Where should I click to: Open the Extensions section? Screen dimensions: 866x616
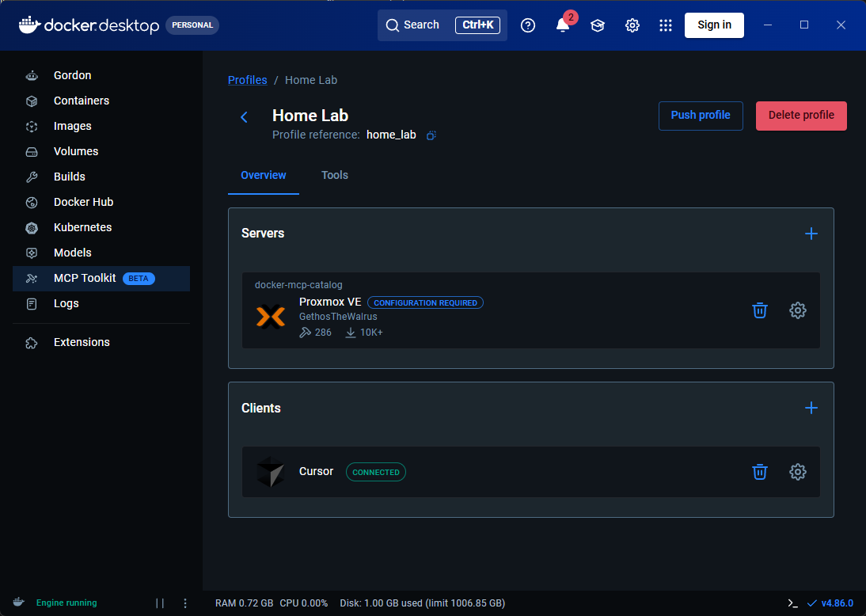click(101, 343)
